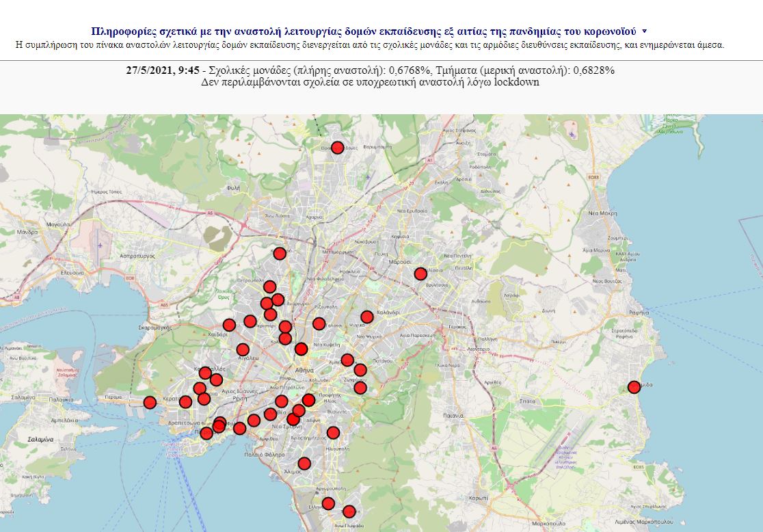Open the red marker at Κερατσίνι
Screen dimensions: 763x532
pos(185,401)
